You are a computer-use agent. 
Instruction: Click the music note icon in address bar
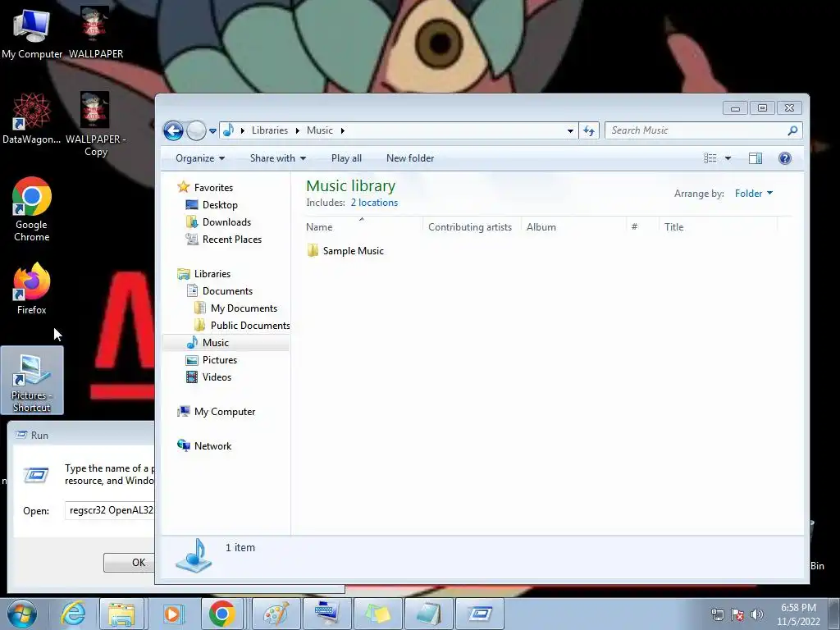click(228, 130)
